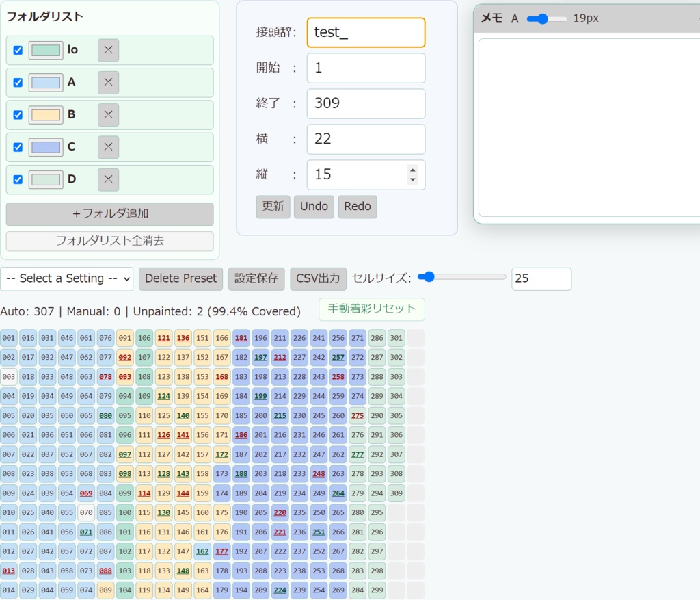
Task: Export with the CSV出力 button
Action: click(x=318, y=278)
